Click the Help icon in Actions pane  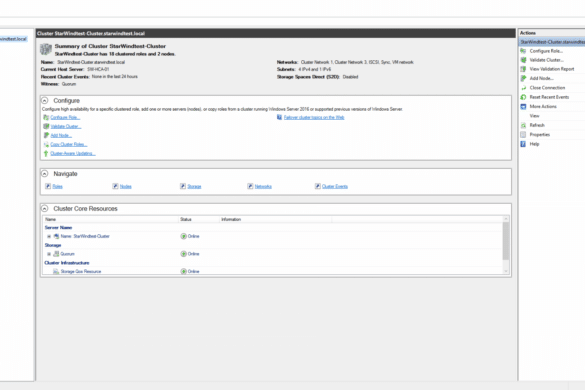523,144
